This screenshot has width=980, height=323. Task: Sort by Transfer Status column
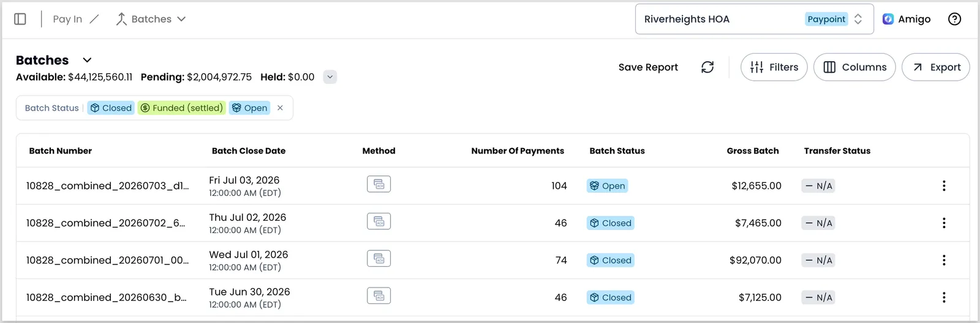click(x=837, y=151)
